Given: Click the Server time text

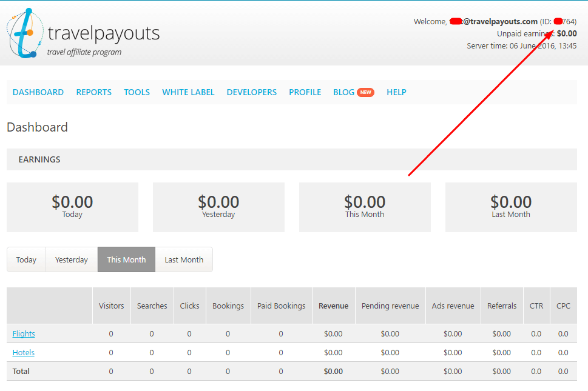Looking at the screenshot, I should click(522, 45).
